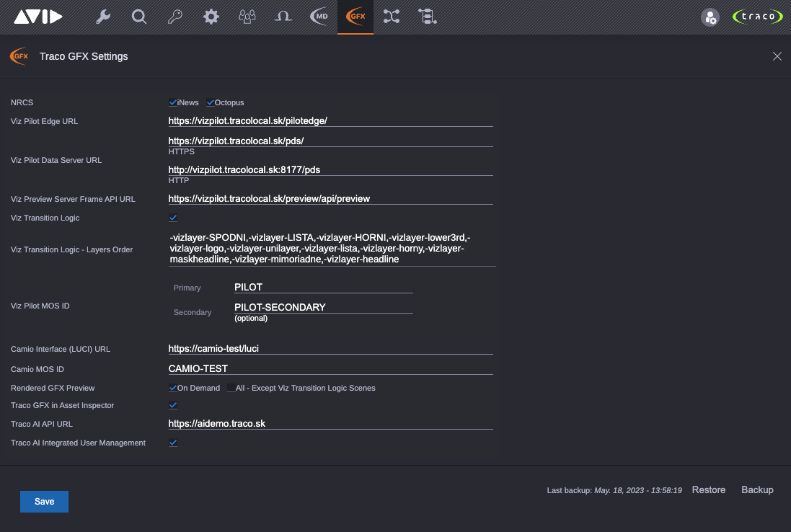
Task: Open the user groups icon
Action: click(x=247, y=17)
